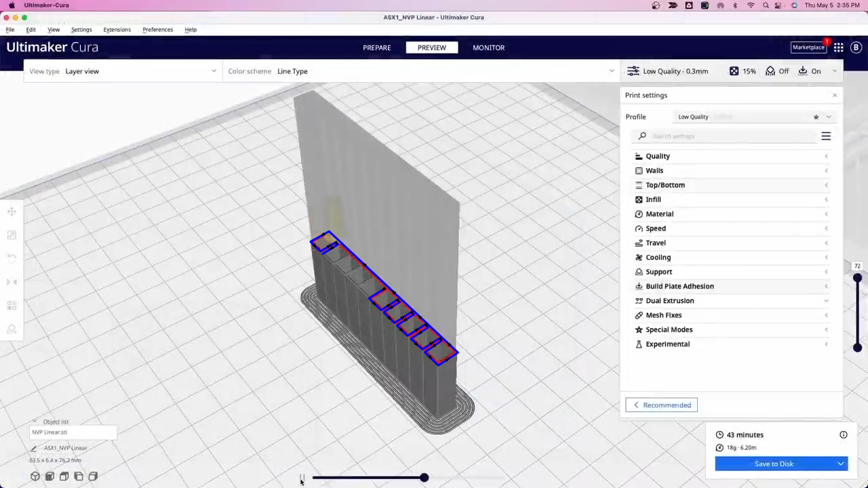Select the Move tool in the left toolbar
The width and height of the screenshot is (868, 488).
(11, 211)
